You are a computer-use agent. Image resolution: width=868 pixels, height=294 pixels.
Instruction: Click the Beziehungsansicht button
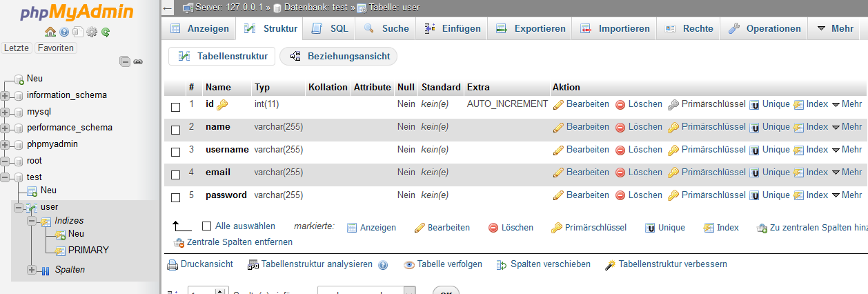pos(339,57)
